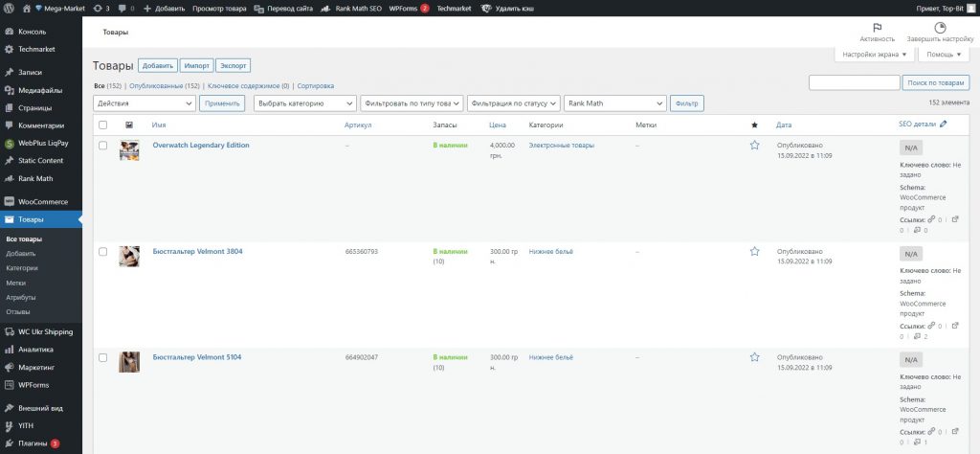Click Удалить кэш to clear cache
The image size is (980, 454).
(507, 9)
